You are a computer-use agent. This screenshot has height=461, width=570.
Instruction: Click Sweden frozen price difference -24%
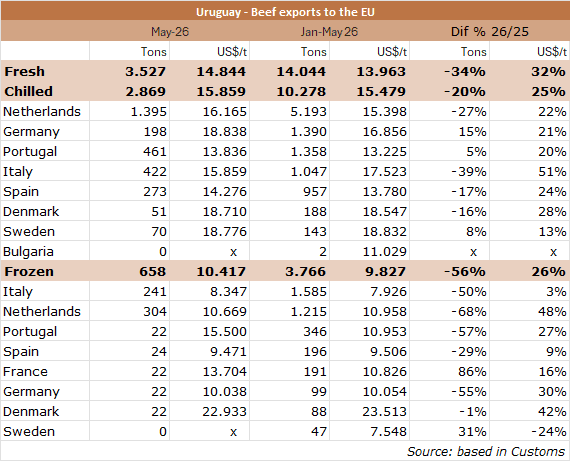point(549,431)
